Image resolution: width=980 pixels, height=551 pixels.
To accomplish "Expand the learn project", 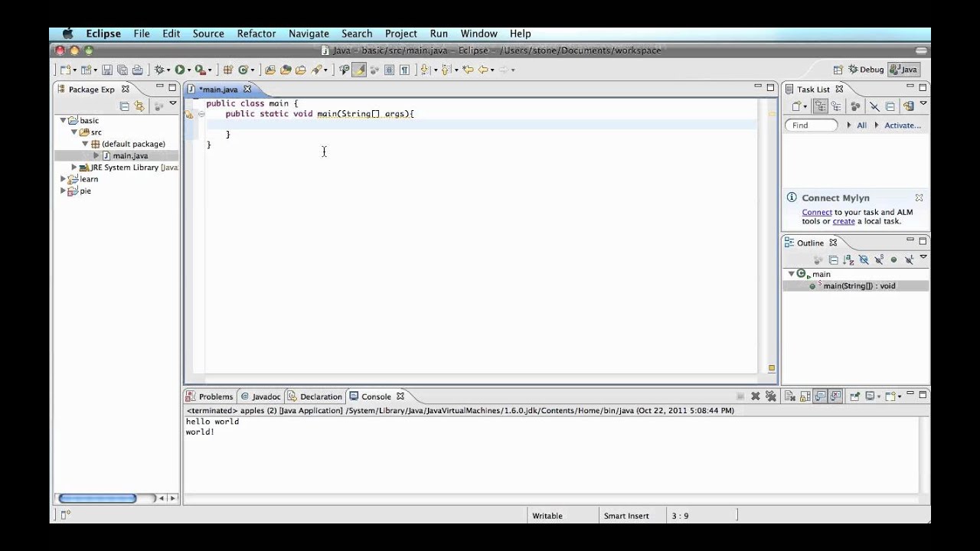I will pyautogui.click(x=64, y=179).
